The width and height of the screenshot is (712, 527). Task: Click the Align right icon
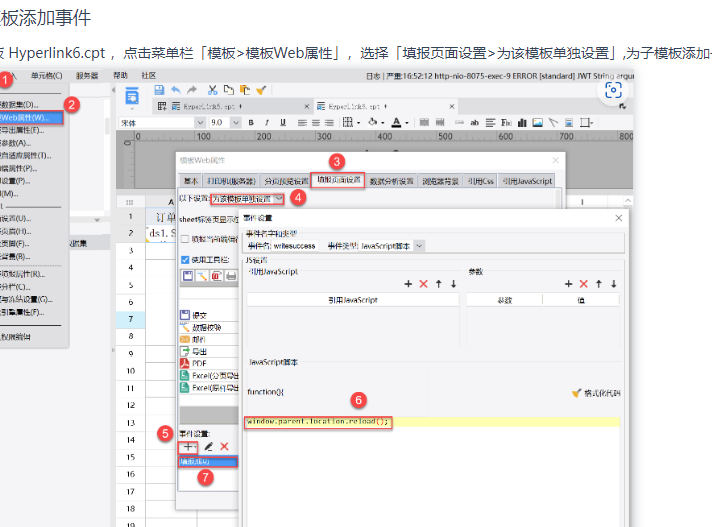329,123
